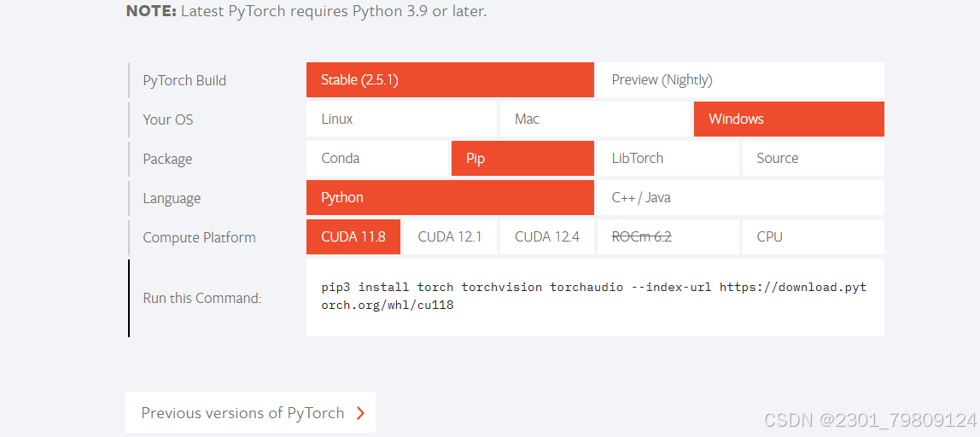980x437 pixels.
Task: Choose CUDA 12.1 compute platform
Action: (x=450, y=237)
